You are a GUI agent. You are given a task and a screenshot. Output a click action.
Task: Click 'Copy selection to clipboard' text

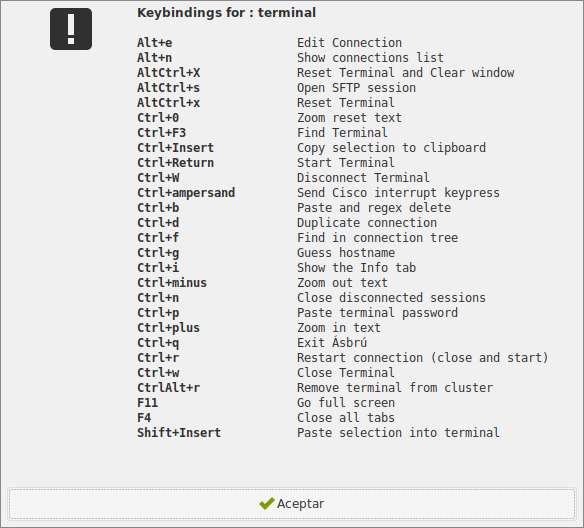pos(391,148)
